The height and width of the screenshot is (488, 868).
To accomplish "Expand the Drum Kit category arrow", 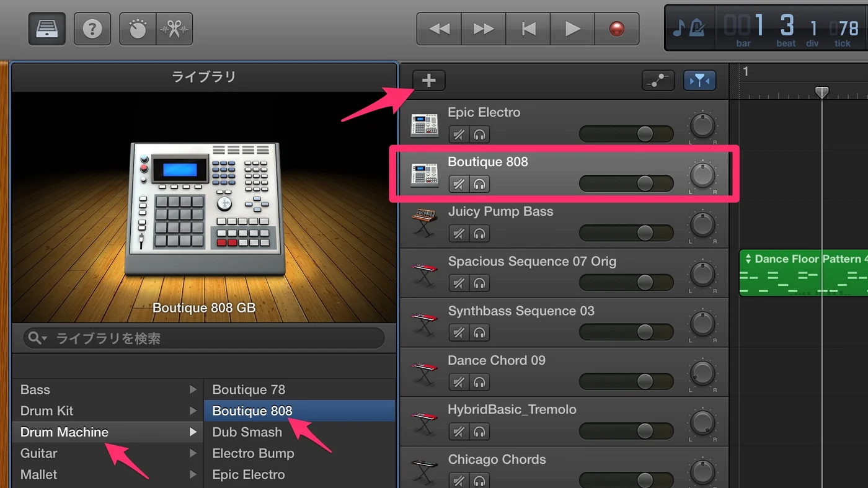I will [193, 410].
